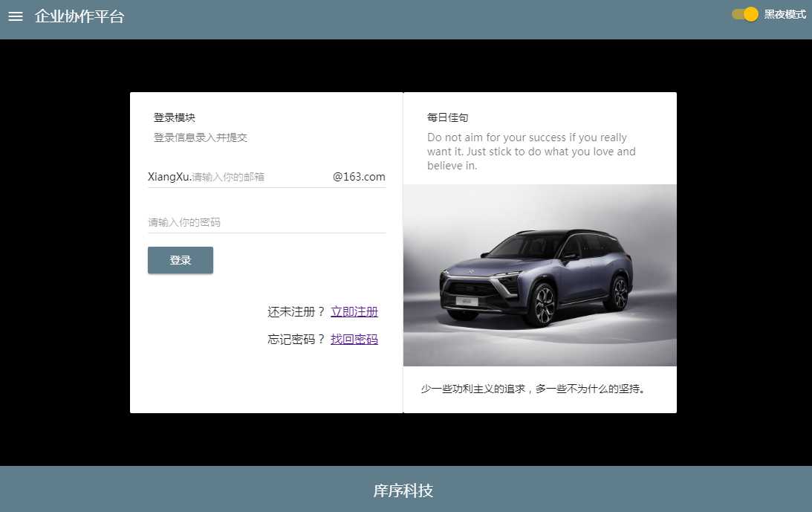The width and height of the screenshot is (812, 512).
Task: Toggle the 黑夜模式 dark mode switch
Action: tap(745, 15)
